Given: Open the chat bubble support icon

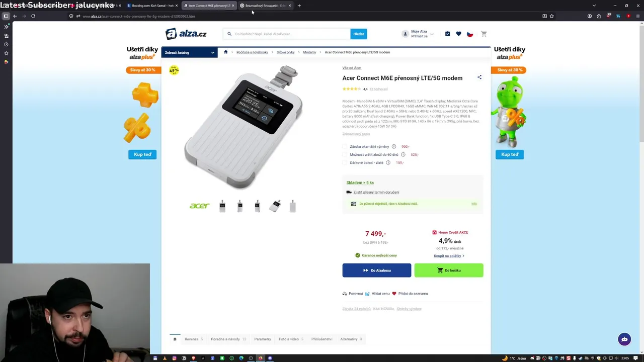Looking at the screenshot, I should pos(624,339).
